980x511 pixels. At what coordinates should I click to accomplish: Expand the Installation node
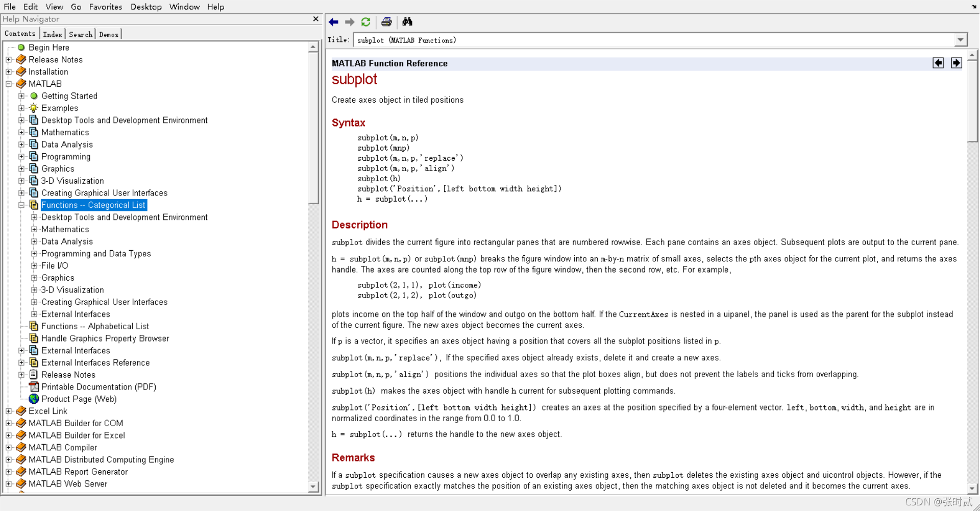(9, 71)
